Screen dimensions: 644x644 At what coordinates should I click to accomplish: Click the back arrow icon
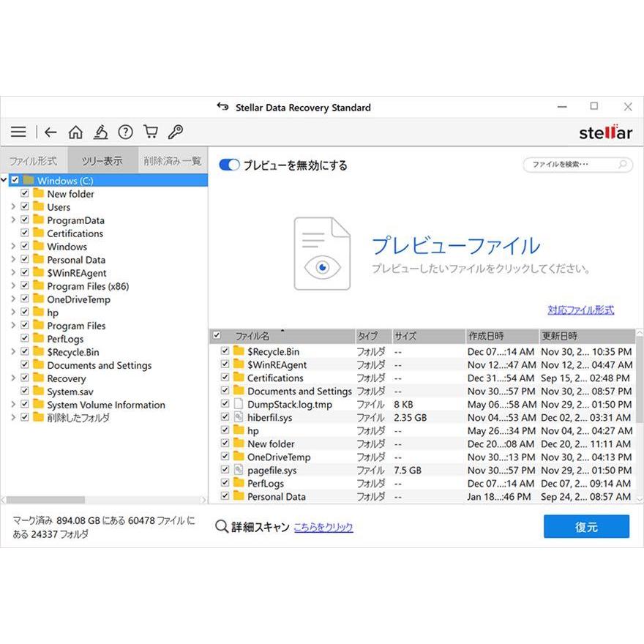click(50, 132)
